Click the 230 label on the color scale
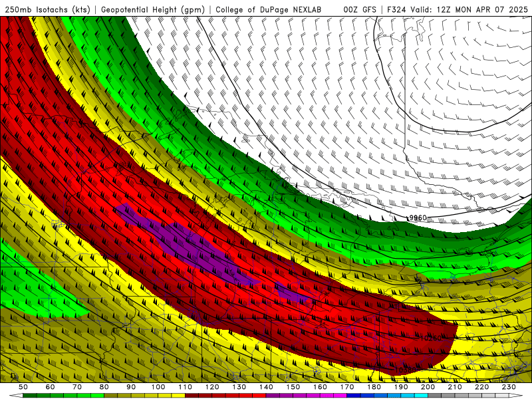The width and height of the screenshot is (532, 399). tap(509, 387)
